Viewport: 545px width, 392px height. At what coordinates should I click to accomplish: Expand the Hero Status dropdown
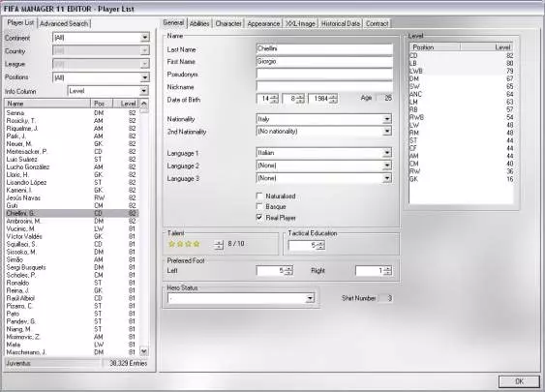(310, 298)
